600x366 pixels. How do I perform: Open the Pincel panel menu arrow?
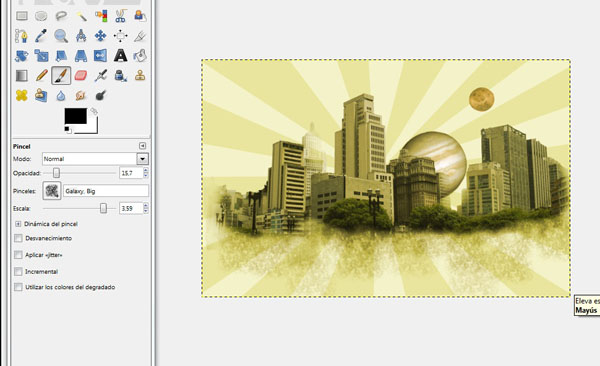click(x=142, y=145)
